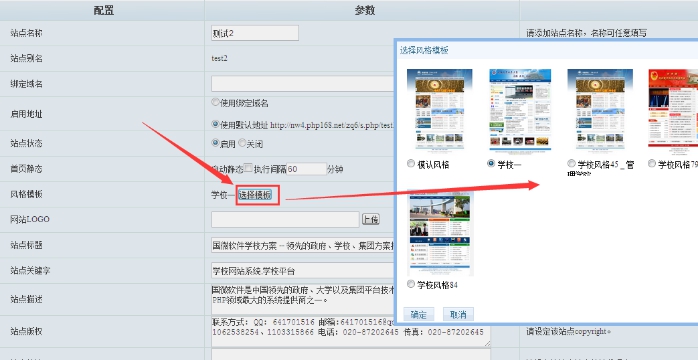Set site status to 关闭
Image resolution: width=698 pixels, height=360 pixels.
242,143
